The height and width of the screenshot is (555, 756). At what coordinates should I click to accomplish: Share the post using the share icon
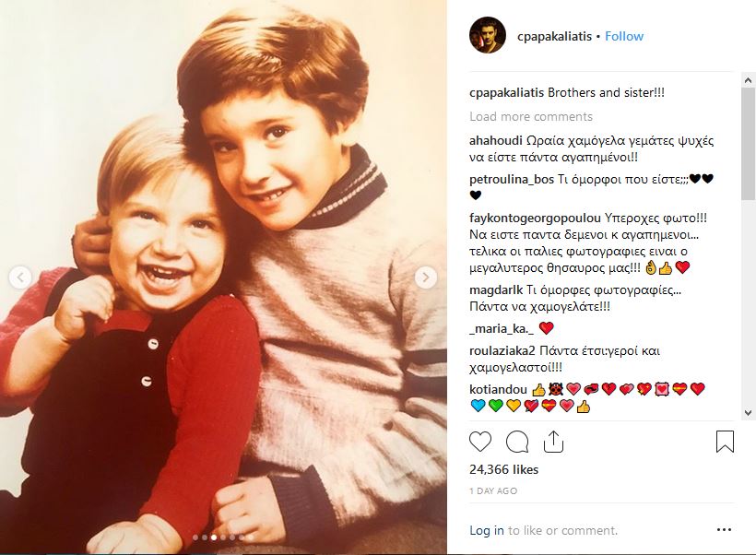click(x=553, y=442)
